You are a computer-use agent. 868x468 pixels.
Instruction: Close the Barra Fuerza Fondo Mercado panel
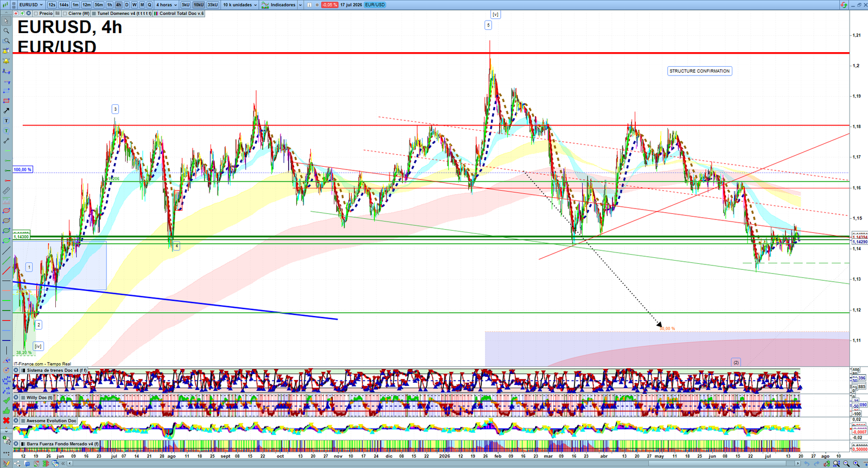pos(16,444)
